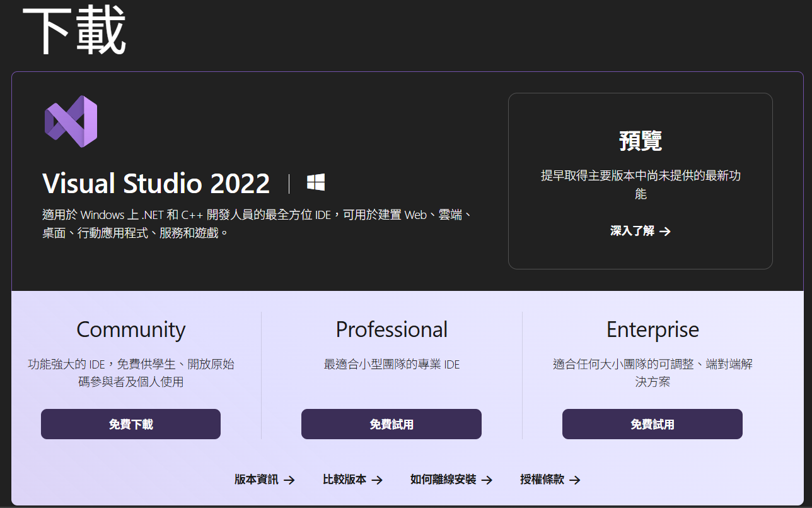Click the Enterprise description 適合任何大小團隊 text
The width and height of the screenshot is (812, 508).
coord(652,373)
